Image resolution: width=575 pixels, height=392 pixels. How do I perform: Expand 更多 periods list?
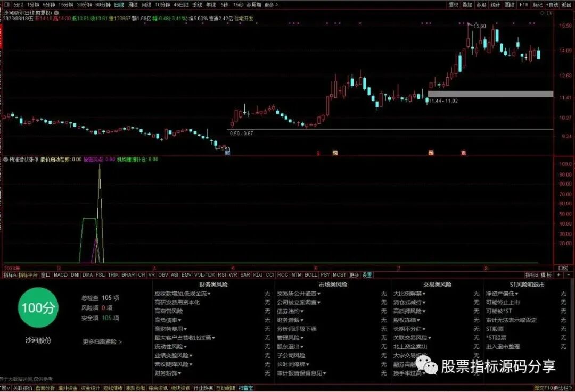coord(271,5)
